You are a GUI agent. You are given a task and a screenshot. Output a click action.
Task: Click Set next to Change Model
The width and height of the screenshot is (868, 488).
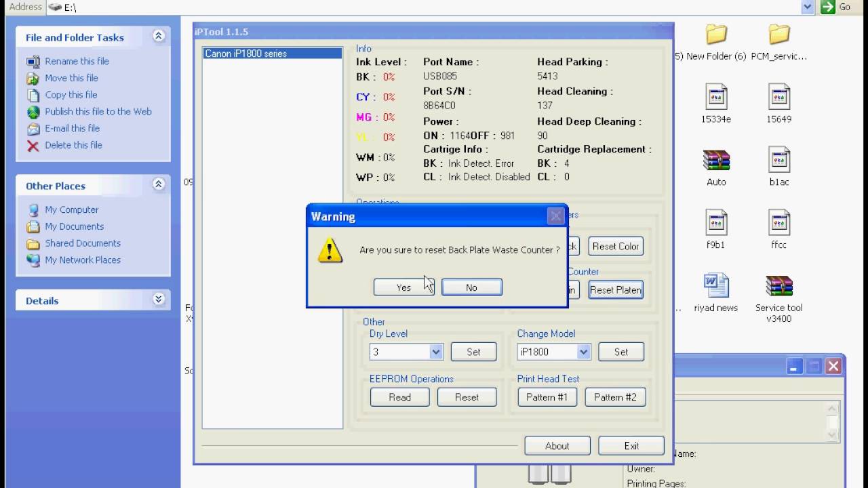click(621, 352)
